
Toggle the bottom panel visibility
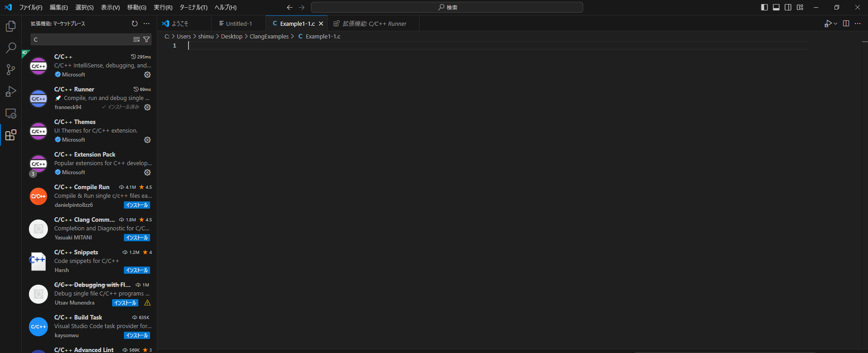(776, 7)
